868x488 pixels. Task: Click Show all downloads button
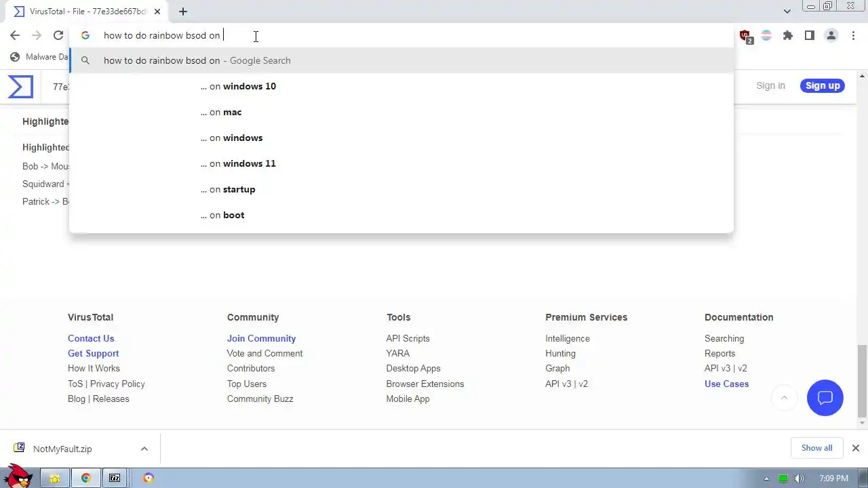tap(816, 448)
